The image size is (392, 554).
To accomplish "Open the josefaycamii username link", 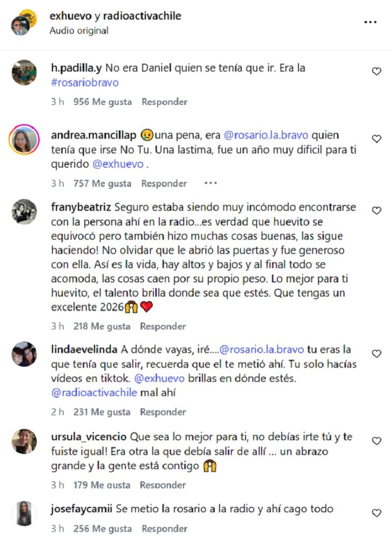I will coord(79,509).
